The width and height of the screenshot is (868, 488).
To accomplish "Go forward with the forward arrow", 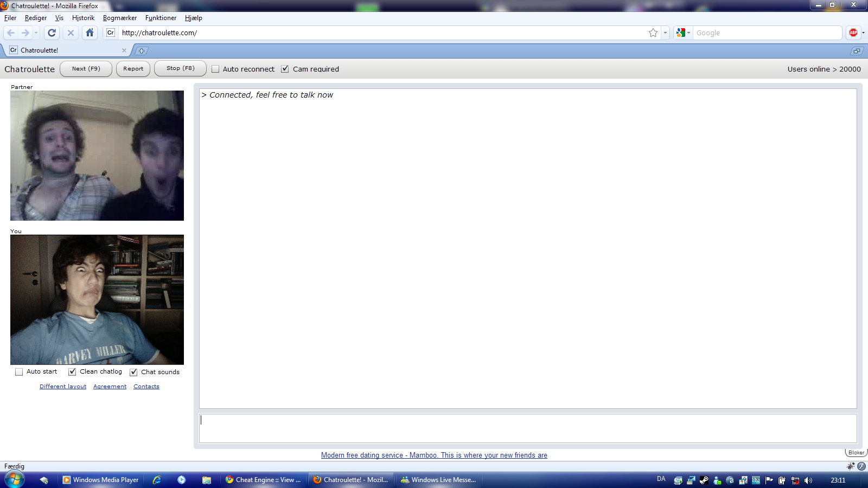I will [25, 33].
